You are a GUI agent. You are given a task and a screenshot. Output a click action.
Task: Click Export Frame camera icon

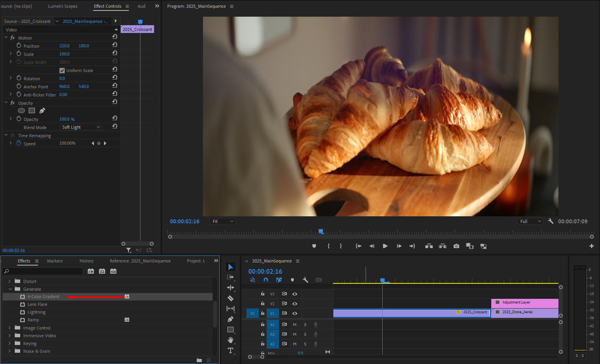click(x=456, y=246)
